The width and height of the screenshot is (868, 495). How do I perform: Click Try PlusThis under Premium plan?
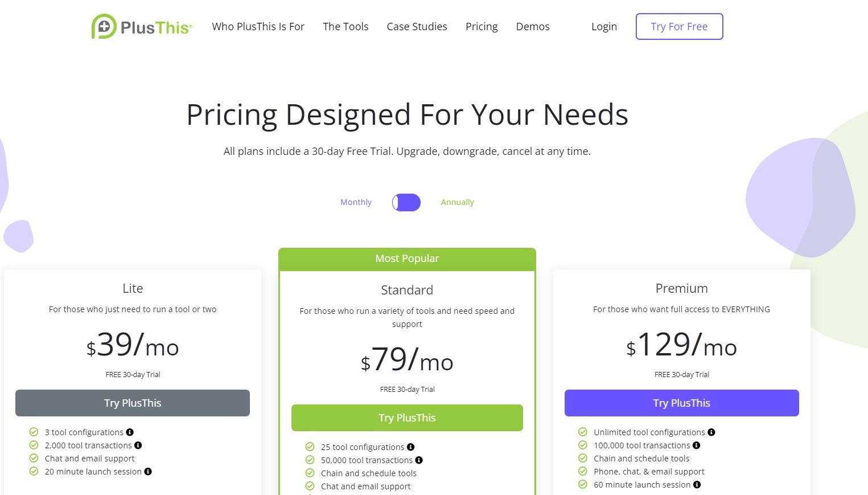coord(681,403)
